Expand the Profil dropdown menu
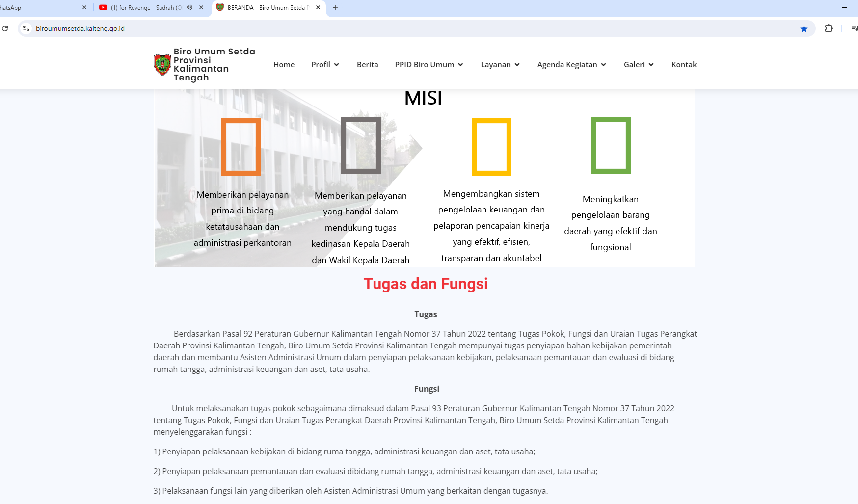Image resolution: width=858 pixels, height=504 pixels. 325,65
